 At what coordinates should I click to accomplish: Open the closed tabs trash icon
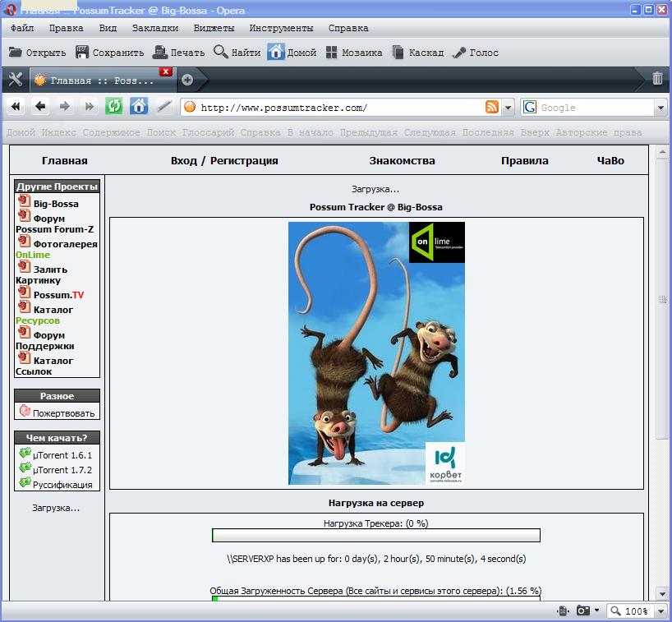[657, 78]
